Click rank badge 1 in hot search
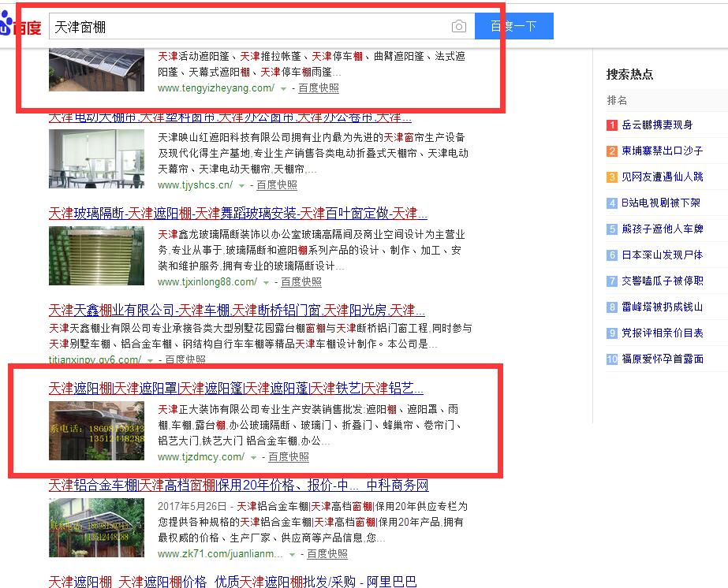The width and height of the screenshot is (728, 588). (x=612, y=125)
